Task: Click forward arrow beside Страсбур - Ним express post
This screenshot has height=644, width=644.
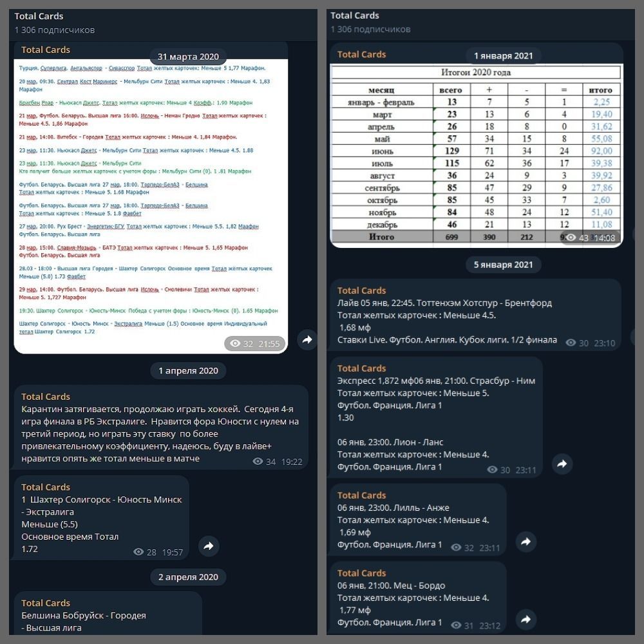Action: (x=562, y=464)
